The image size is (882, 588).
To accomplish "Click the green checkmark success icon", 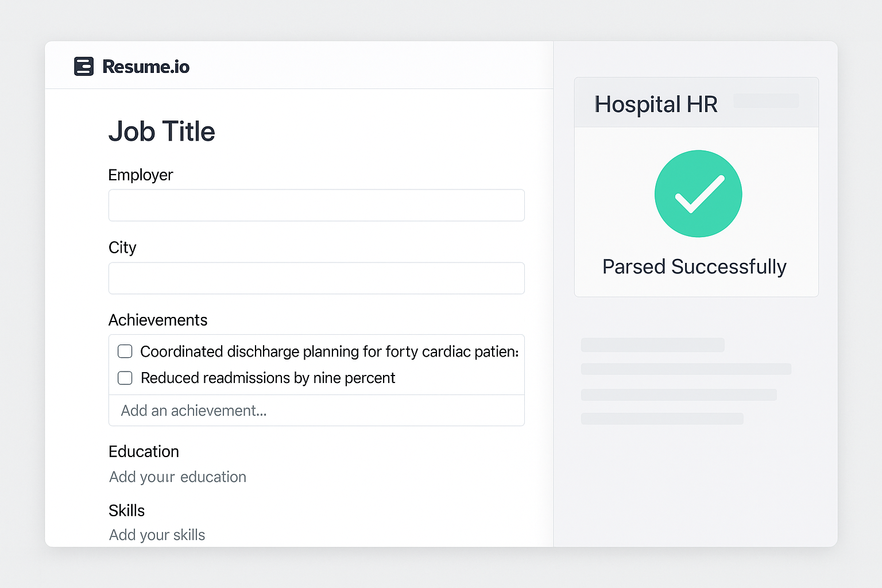I will [x=698, y=194].
